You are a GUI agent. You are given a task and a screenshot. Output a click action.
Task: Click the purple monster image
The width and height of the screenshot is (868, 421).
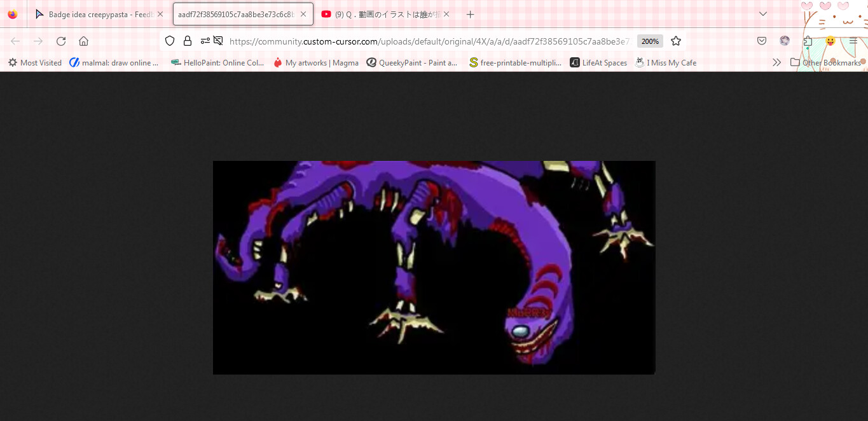pyautogui.click(x=434, y=267)
